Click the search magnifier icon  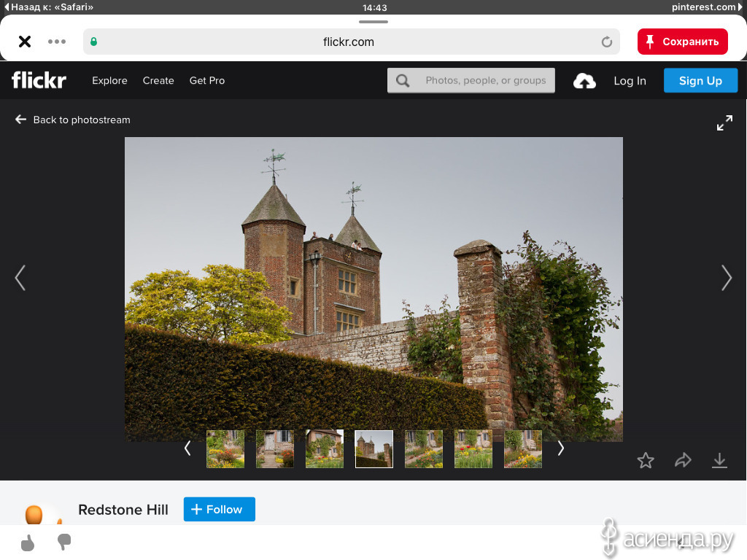coord(403,80)
